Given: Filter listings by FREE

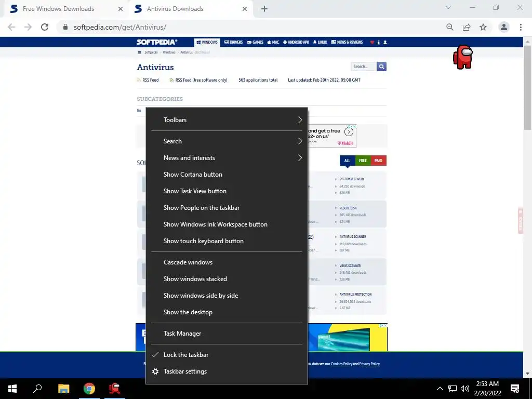Looking at the screenshot, I should (363, 161).
